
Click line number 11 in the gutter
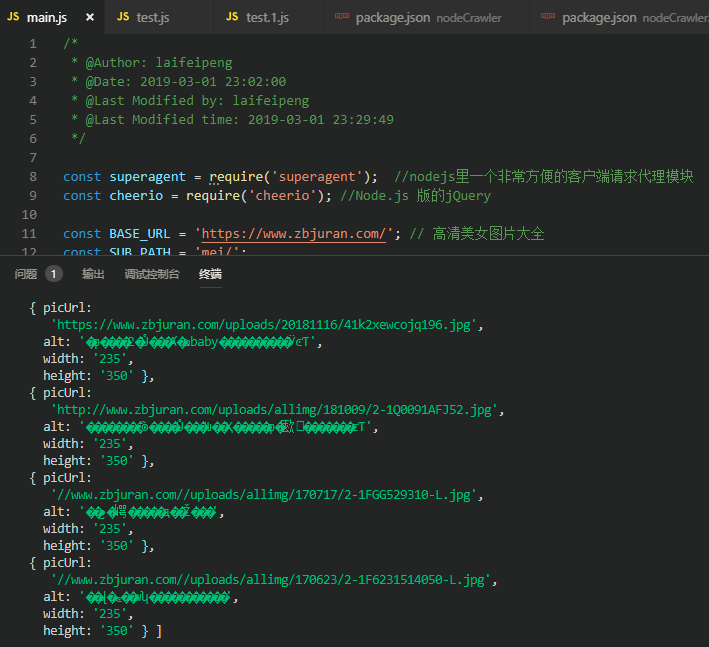coord(29,234)
